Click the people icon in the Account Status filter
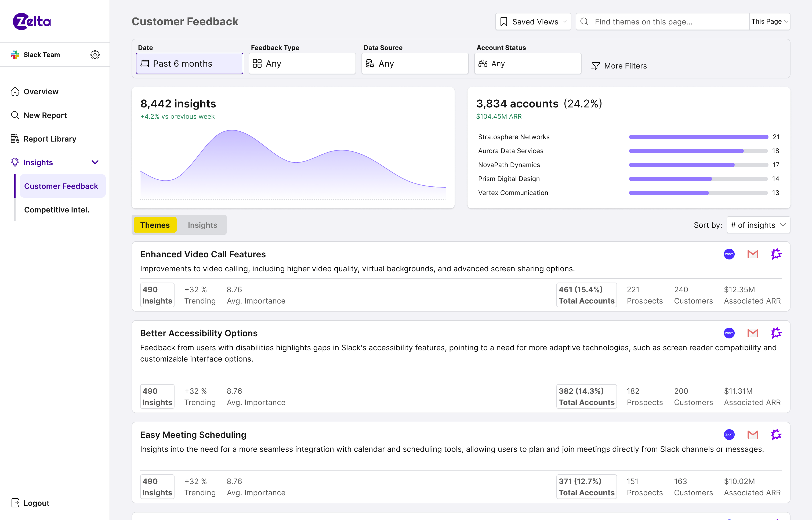This screenshot has height=520, width=812. coord(483,63)
